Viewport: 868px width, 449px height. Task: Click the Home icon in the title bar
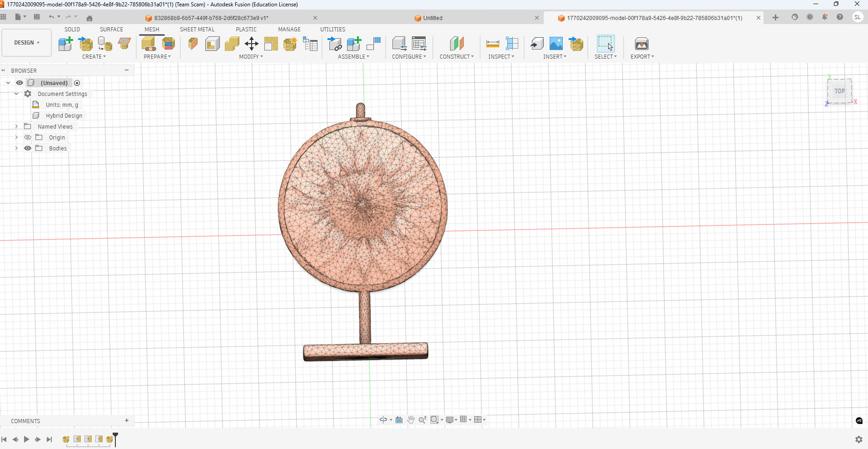point(89,18)
